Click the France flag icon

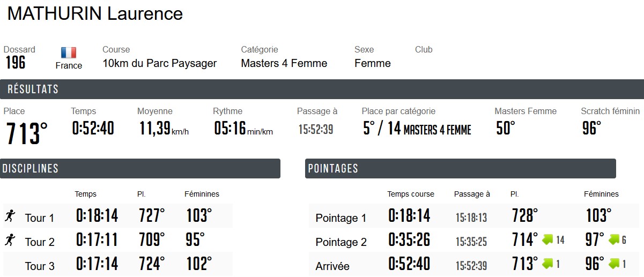tap(69, 53)
